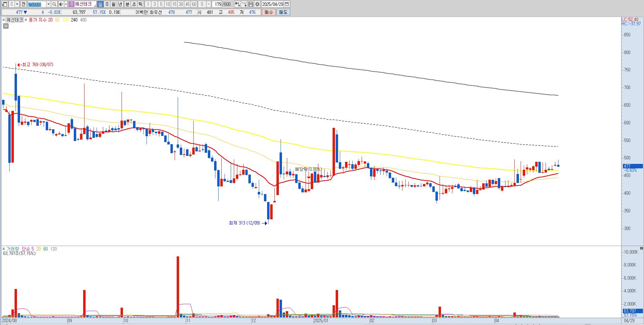Expand the stock code dropdown arrow
Viewport: 644px width, 325px height.
click(x=48, y=4)
